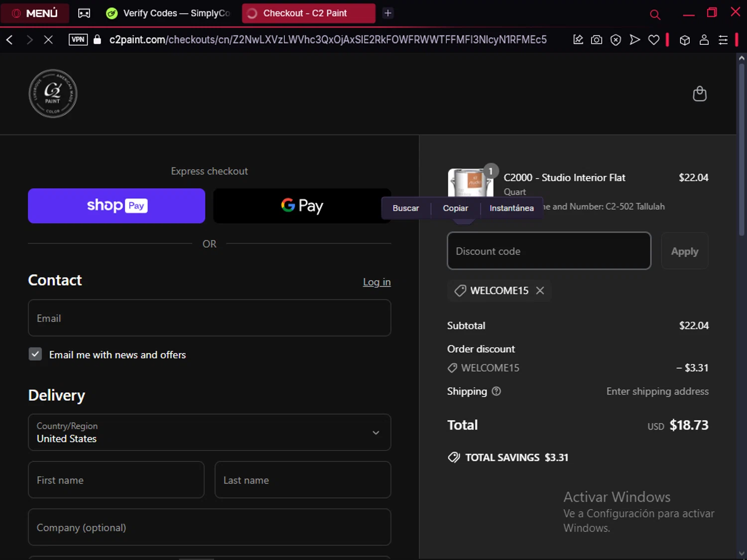Click the Last name field
The height and width of the screenshot is (560, 747).
[303, 480]
